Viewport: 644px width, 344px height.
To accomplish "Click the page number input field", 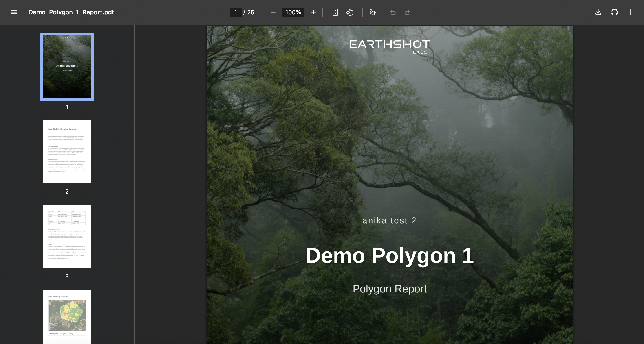I will pos(236,12).
